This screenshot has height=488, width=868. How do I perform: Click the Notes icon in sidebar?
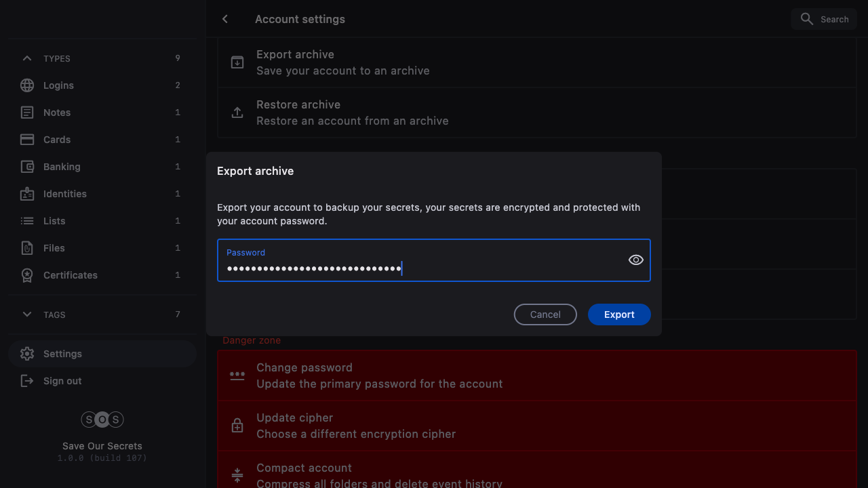coord(27,113)
